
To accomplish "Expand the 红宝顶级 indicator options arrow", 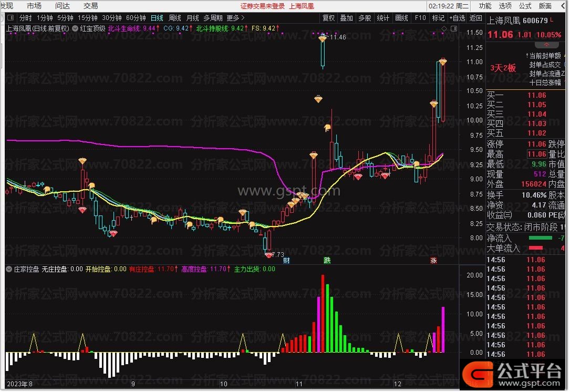I will 75,28.
